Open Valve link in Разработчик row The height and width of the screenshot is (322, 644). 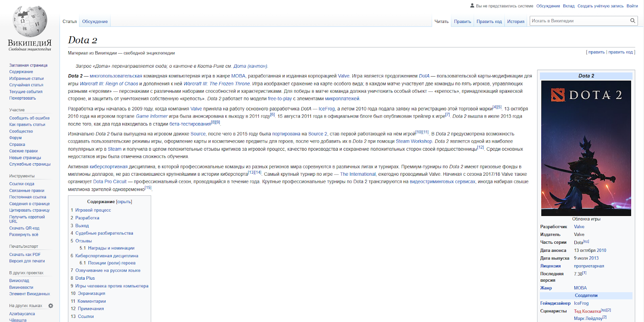click(x=579, y=227)
